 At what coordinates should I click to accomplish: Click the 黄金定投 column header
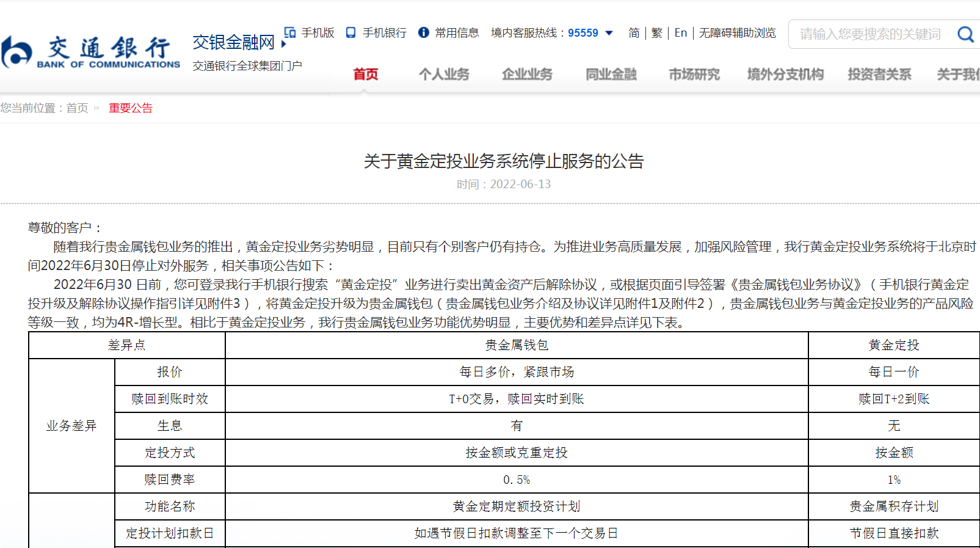(x=894, y=345)
